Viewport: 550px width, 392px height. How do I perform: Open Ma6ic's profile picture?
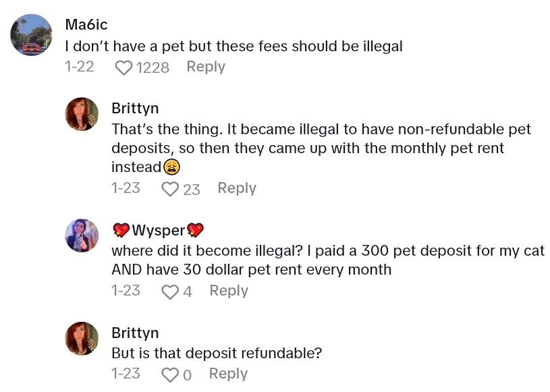coord(31,35)
